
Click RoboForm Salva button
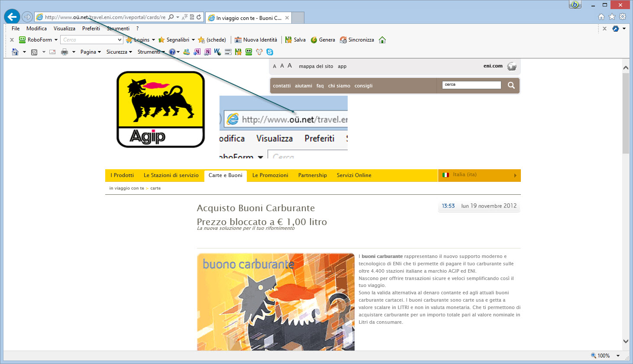pyautogui.click(x=295, y=40)
